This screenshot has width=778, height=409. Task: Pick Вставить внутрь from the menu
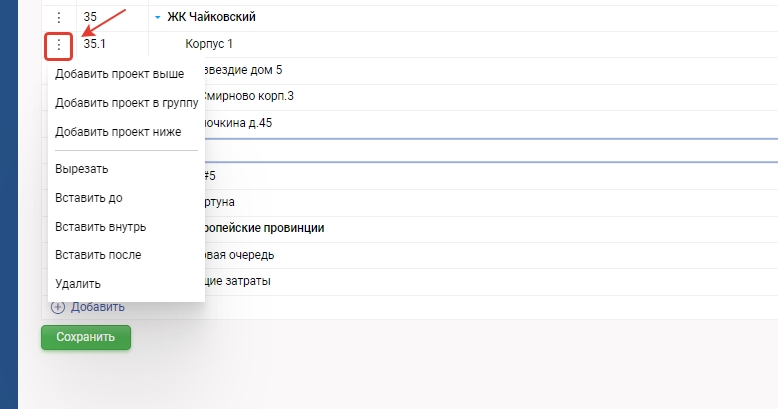100,226
